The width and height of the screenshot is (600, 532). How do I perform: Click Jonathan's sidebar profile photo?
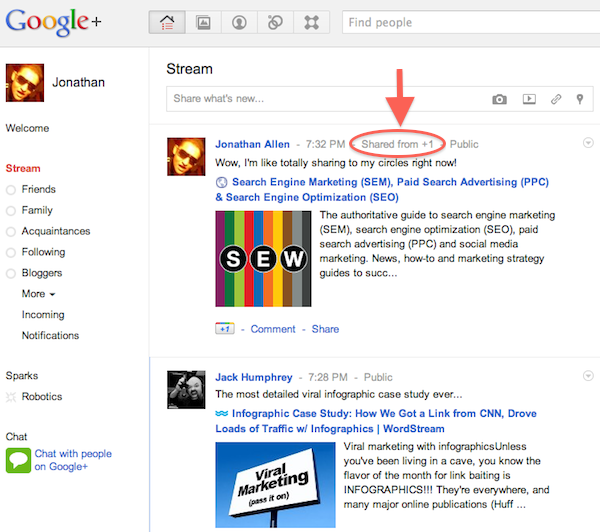25,83
